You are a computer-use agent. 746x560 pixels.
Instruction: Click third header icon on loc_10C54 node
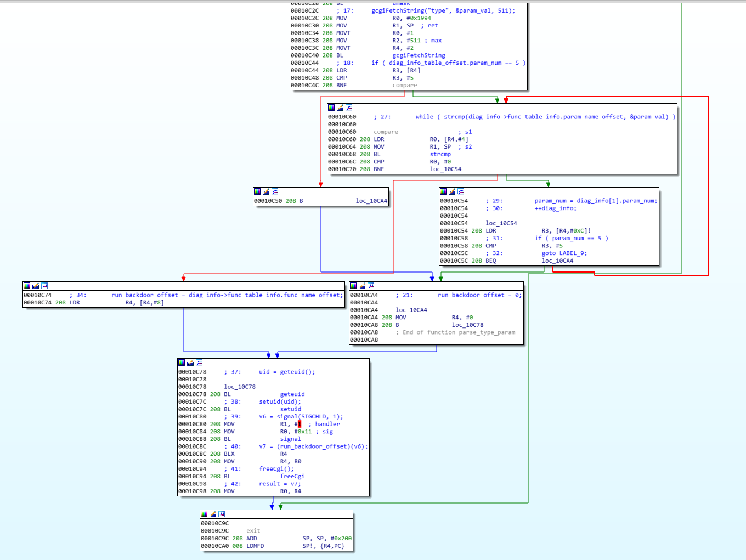pyautogui.click(x=461, y=191)
